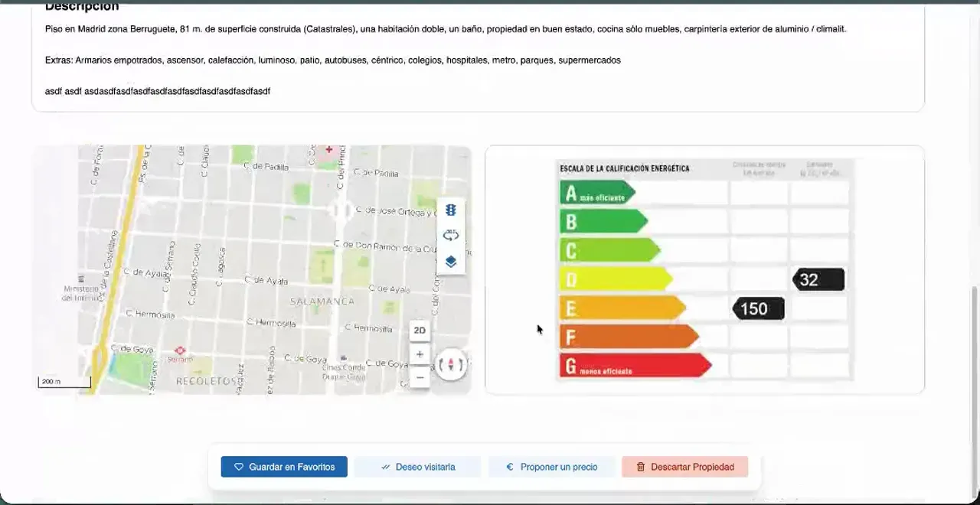Click the yellow D rating arrow
Screen dimensions: 980x505
(x=616, y=279)
